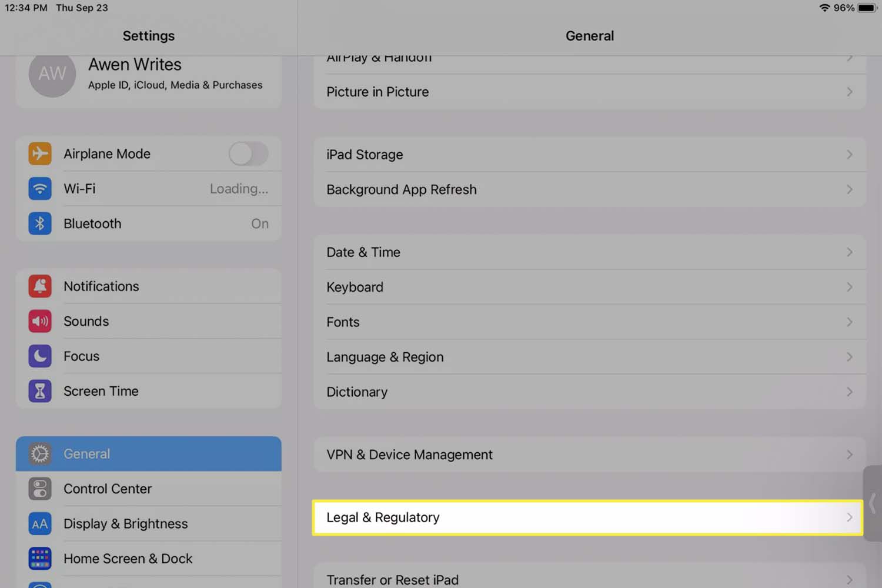Expand iPad Storage using its chevron
Image resolution: width=882 pixels, height=588 pixels.
(x=849, y=155)
